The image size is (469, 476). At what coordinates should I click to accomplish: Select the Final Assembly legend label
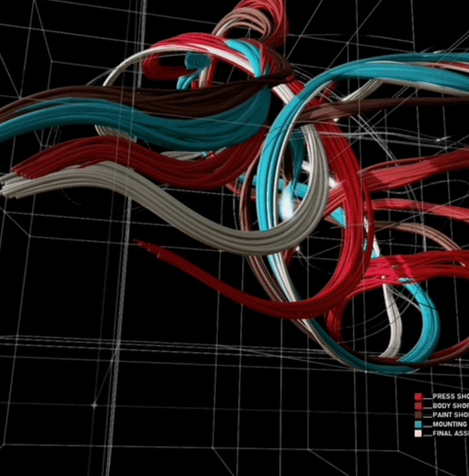[x=450, y=433]
